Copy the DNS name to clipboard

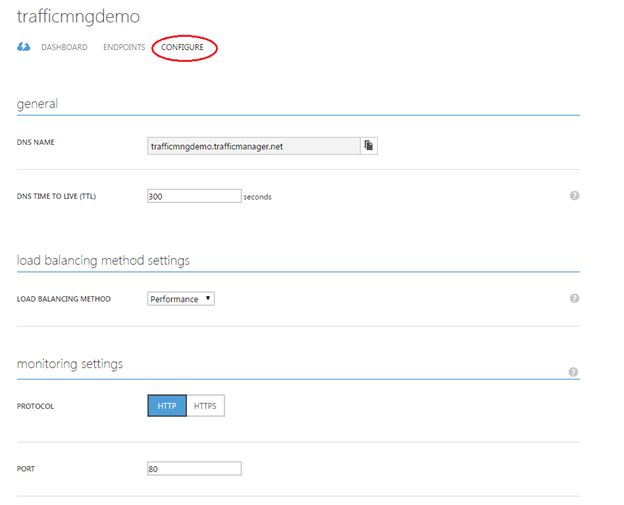(x=369, y=146)
